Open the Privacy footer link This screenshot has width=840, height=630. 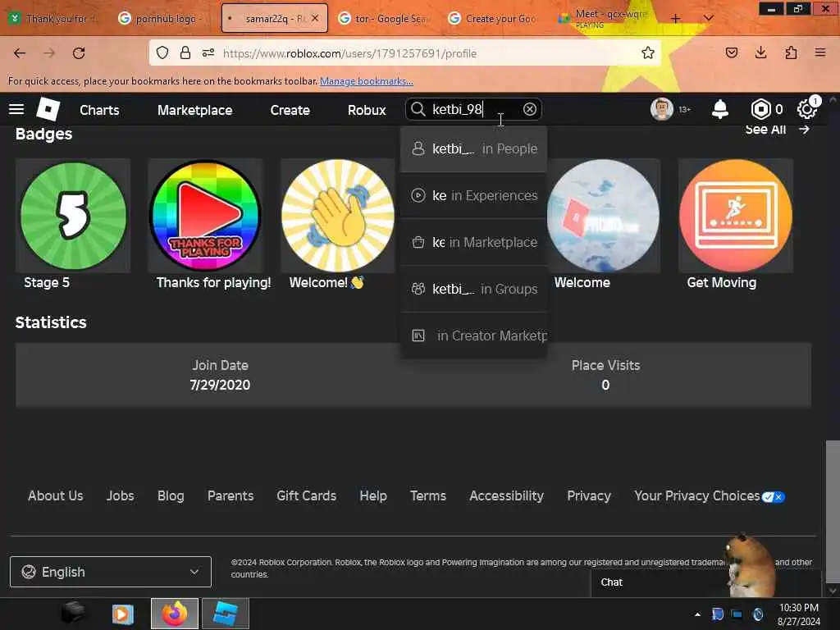[x=589, y=496]
